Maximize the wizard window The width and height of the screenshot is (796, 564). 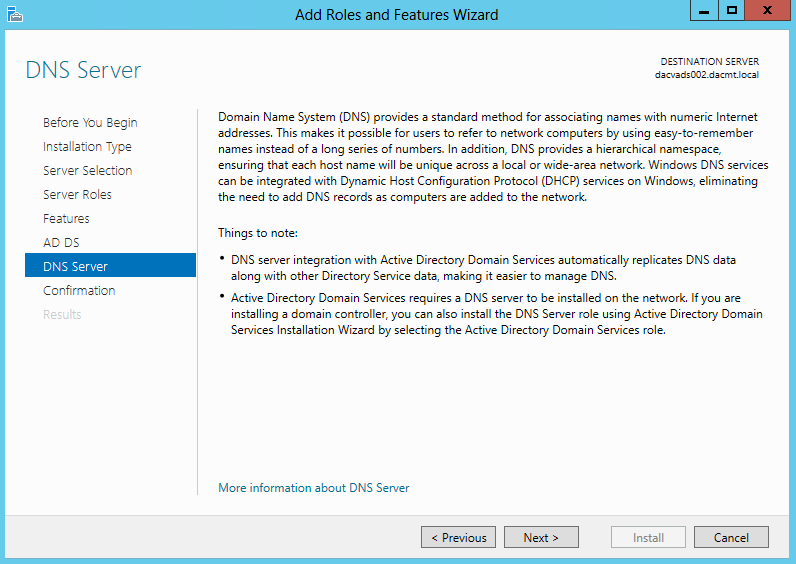click(732, 10)
